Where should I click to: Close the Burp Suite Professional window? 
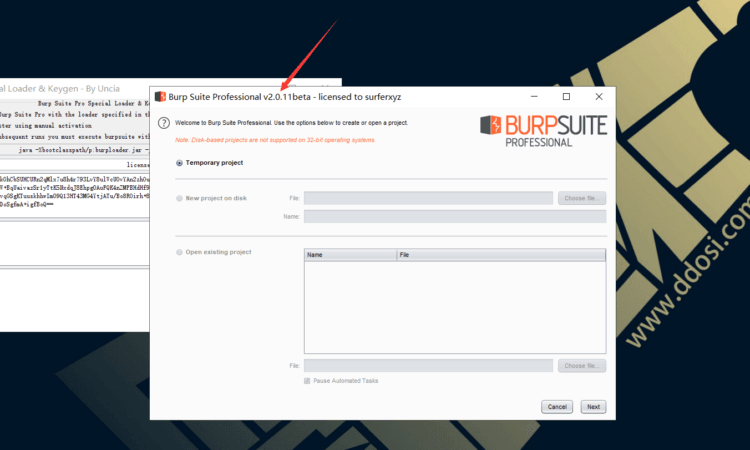(599, 97)
